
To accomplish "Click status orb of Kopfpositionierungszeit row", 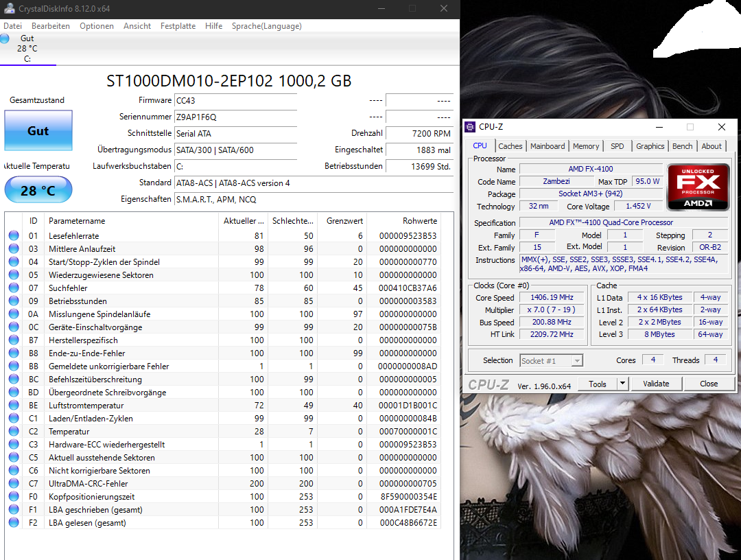I will 14,496.
